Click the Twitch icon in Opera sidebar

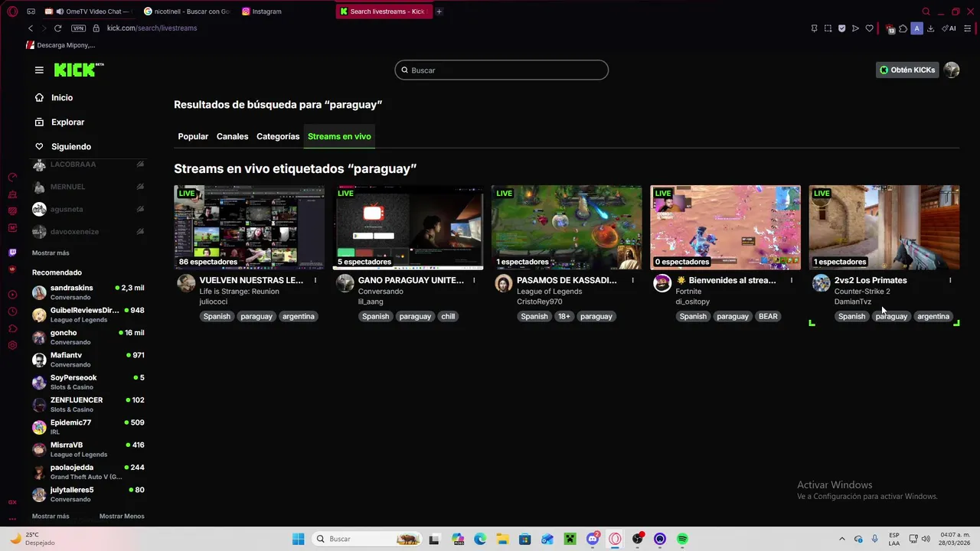click(12, 253)
